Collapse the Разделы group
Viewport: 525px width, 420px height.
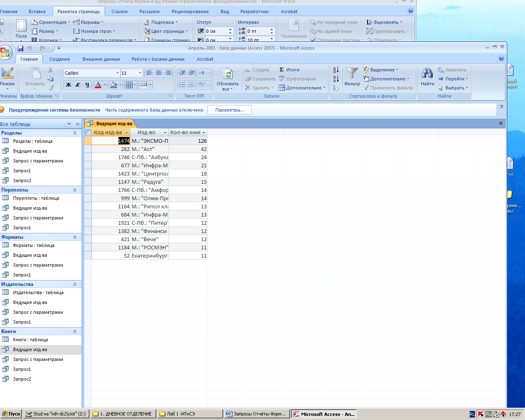pyautogui.click(x=75, y=133)
